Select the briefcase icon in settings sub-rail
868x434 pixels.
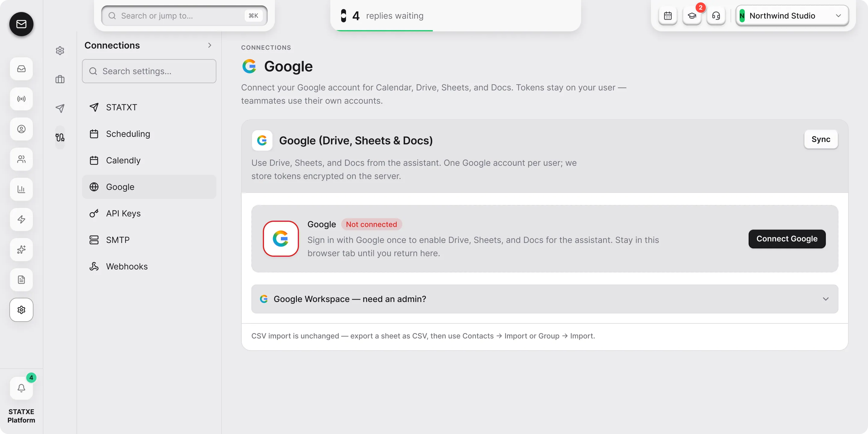point(60,80)
